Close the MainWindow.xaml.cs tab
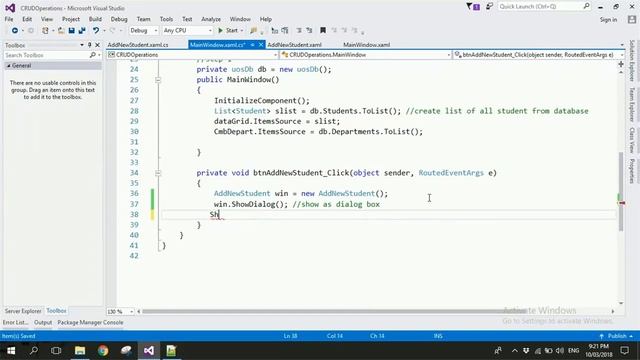The height and width of the screenshot is (360, 640). click(x=261, y=45)
